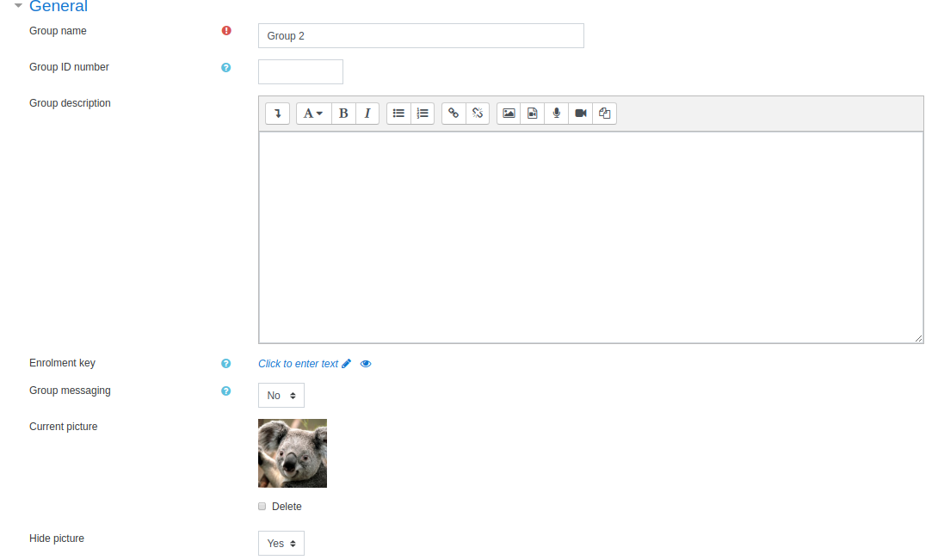Screen dimensions: 938x560
Task: Open the Hide picture dropdown
Action: pyautogui.click(x=281, y=544)
